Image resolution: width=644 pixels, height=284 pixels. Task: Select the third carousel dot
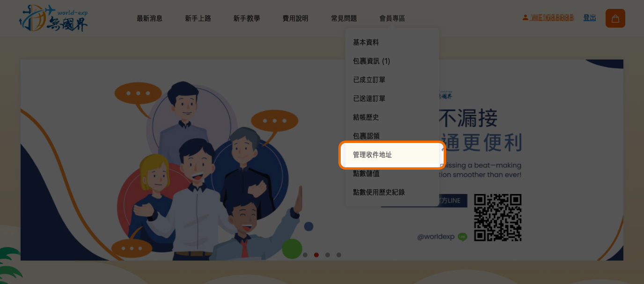click(328, 255)
